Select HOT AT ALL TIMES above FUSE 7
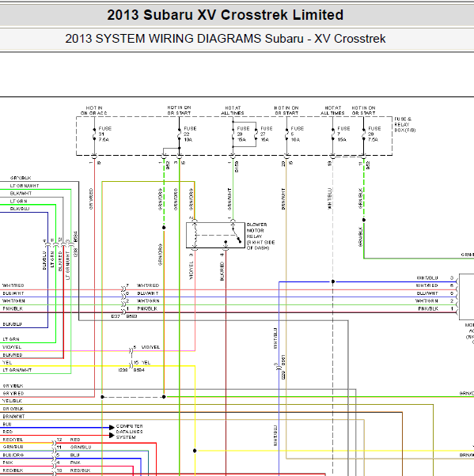474x476 pixels. coord(332,111)
